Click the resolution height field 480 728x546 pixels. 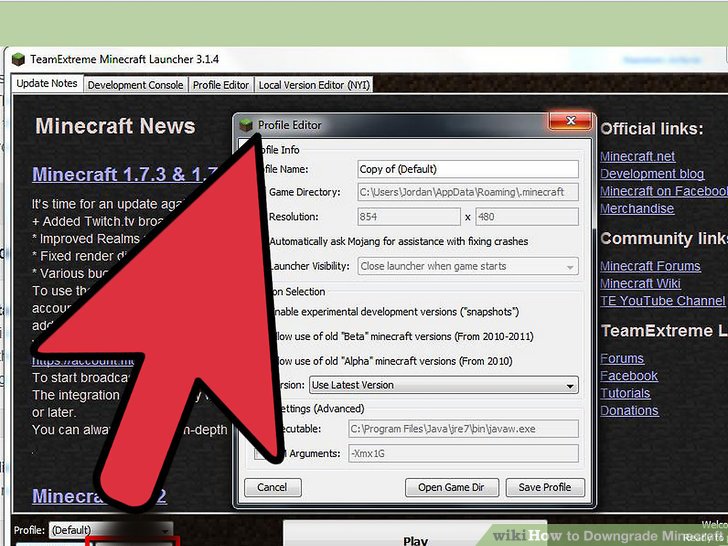point(527,217)
